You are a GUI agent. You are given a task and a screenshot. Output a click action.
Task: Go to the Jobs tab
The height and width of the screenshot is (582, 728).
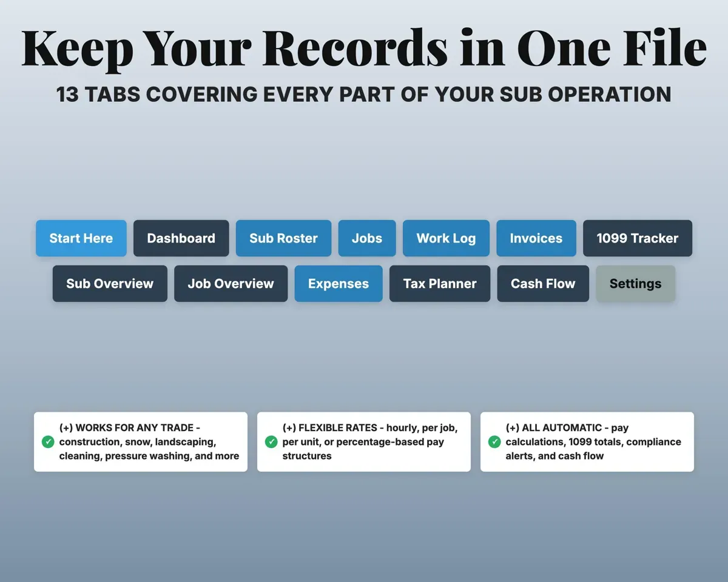367,238
